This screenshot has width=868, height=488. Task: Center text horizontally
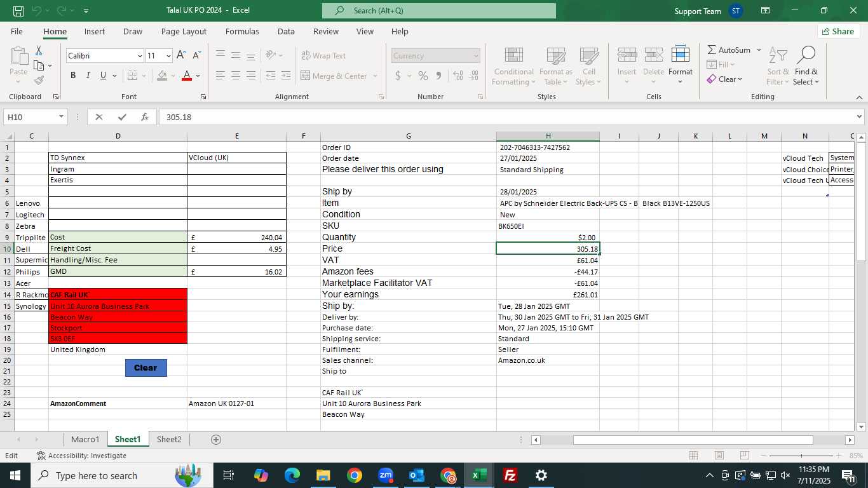pyautogui.click(x=236, y=76)
